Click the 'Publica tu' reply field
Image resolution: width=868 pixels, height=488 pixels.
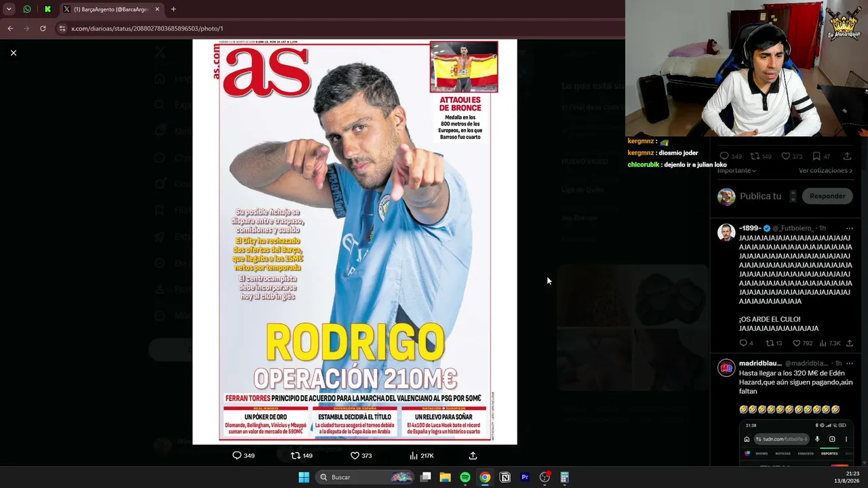coord(761,196)
